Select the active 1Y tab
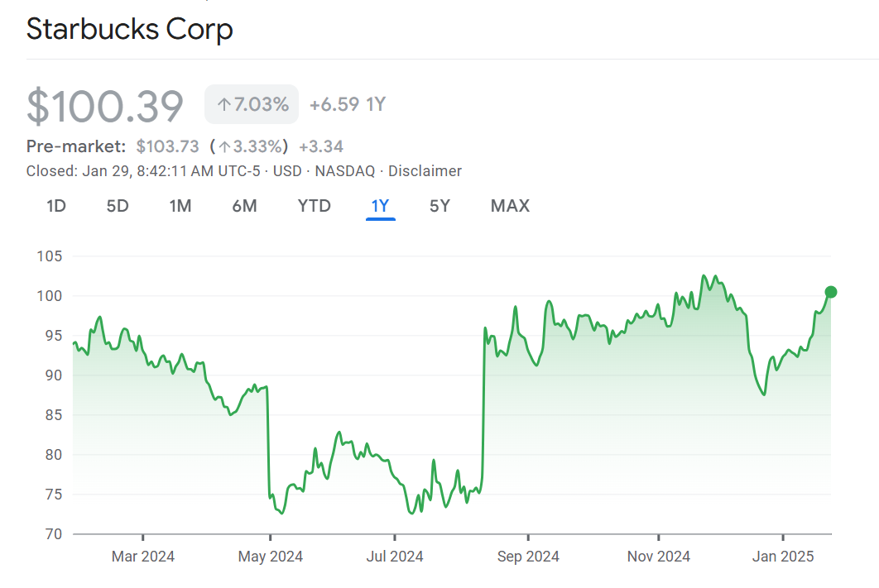 point(380,206)
